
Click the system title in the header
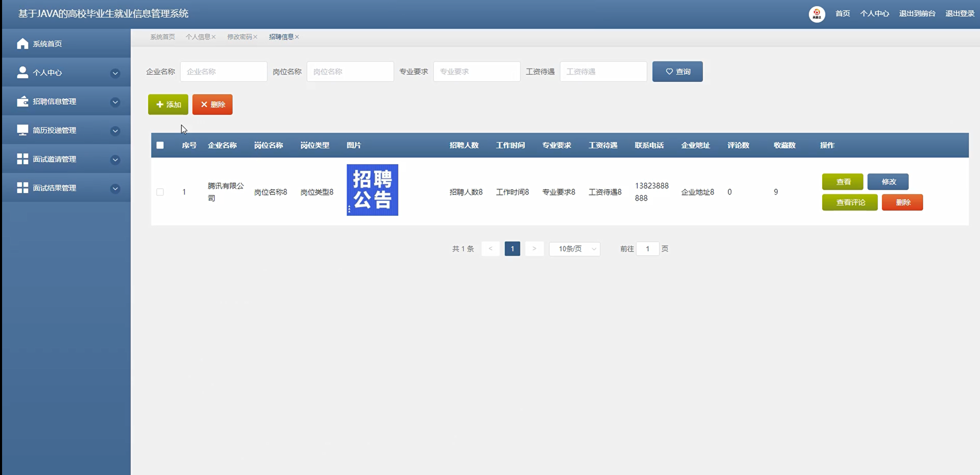(103, 14)
